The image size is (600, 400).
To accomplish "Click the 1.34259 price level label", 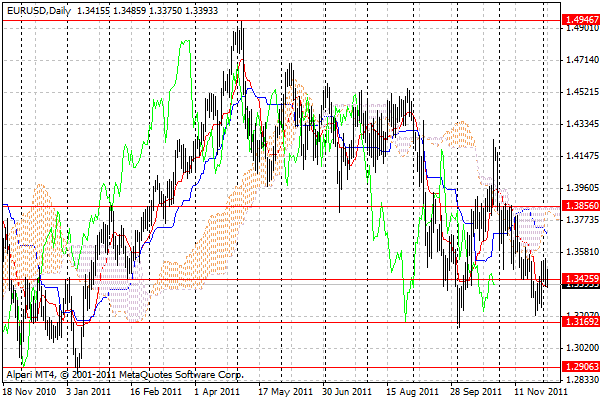I will tap(581, 278).
